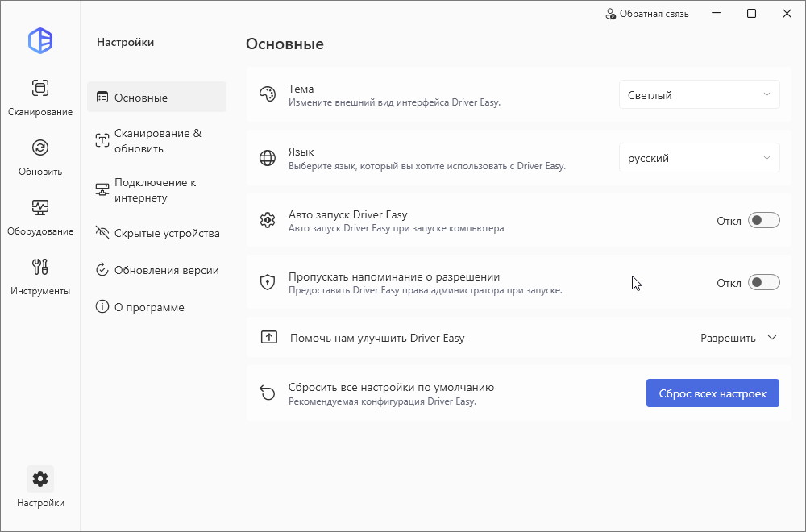Click Разрешить text in improvement row
This screenshot has height=532, width=806.
pyautogui.click(x=728, y=339)
